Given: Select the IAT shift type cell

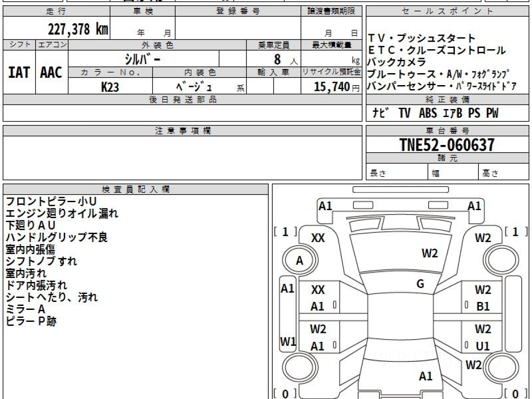Looking at the screenshot, I should pos(19,72).
